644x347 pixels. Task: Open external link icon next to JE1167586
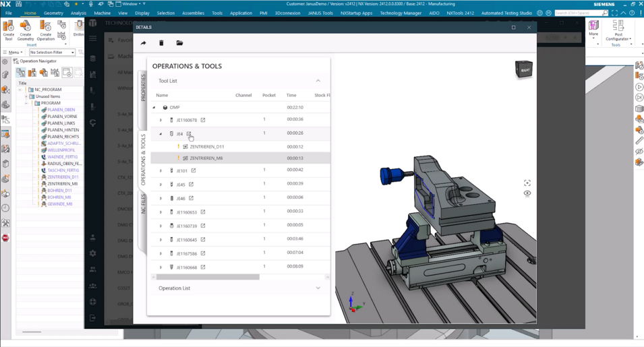203,253
